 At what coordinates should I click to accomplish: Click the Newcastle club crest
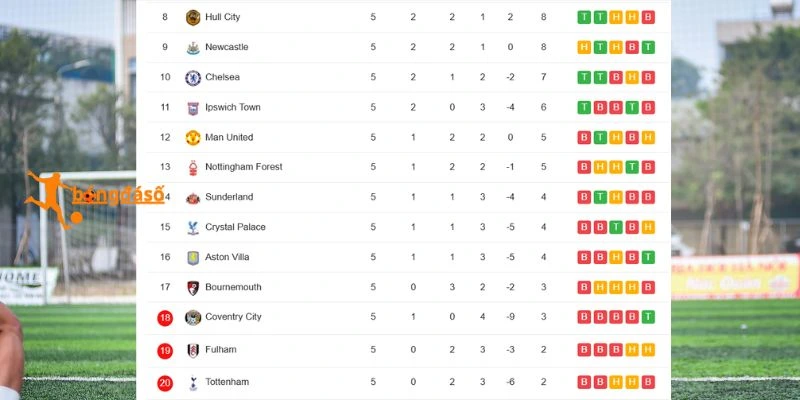click(193, 47)
